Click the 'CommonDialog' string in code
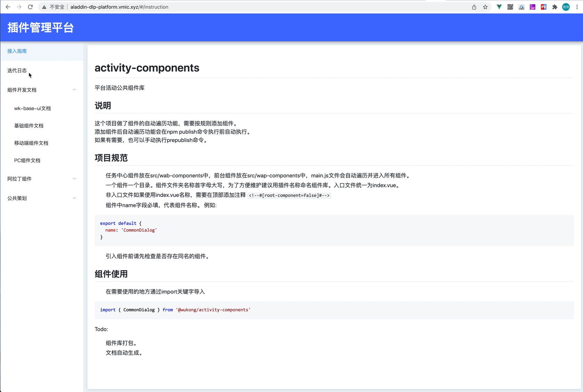 click(139, 230)
